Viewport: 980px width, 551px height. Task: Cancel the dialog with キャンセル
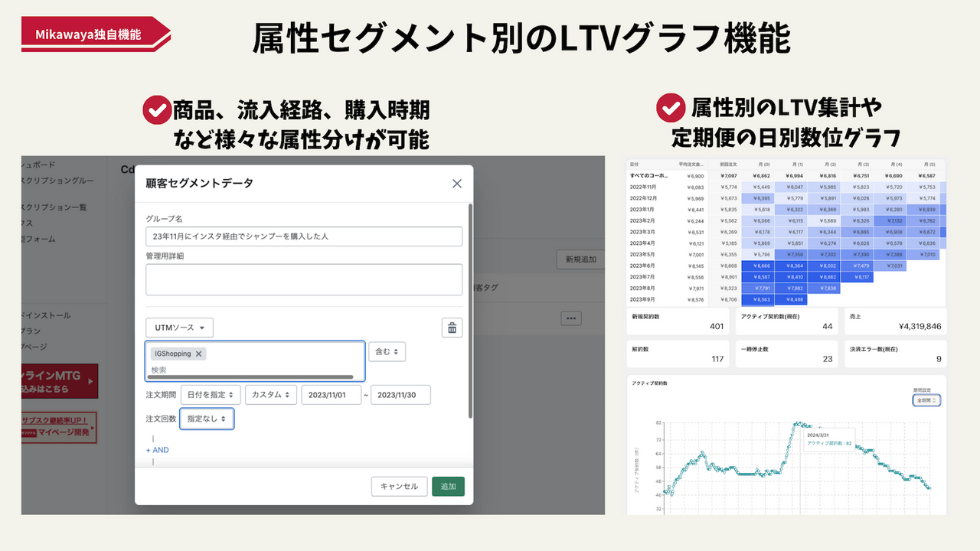coord(399,486)
